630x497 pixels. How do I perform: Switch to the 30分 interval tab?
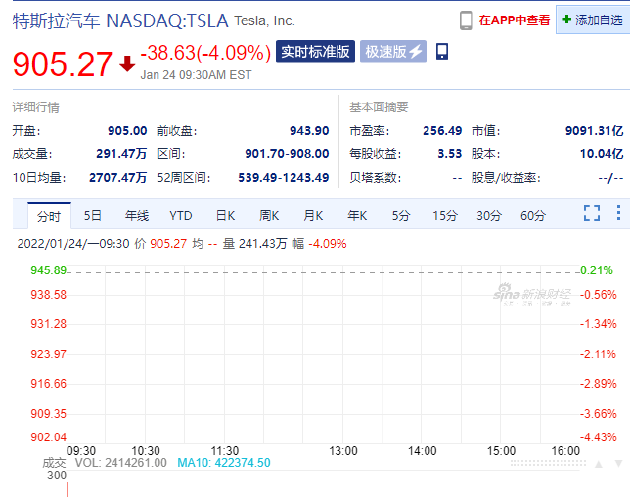coord(489,216)
